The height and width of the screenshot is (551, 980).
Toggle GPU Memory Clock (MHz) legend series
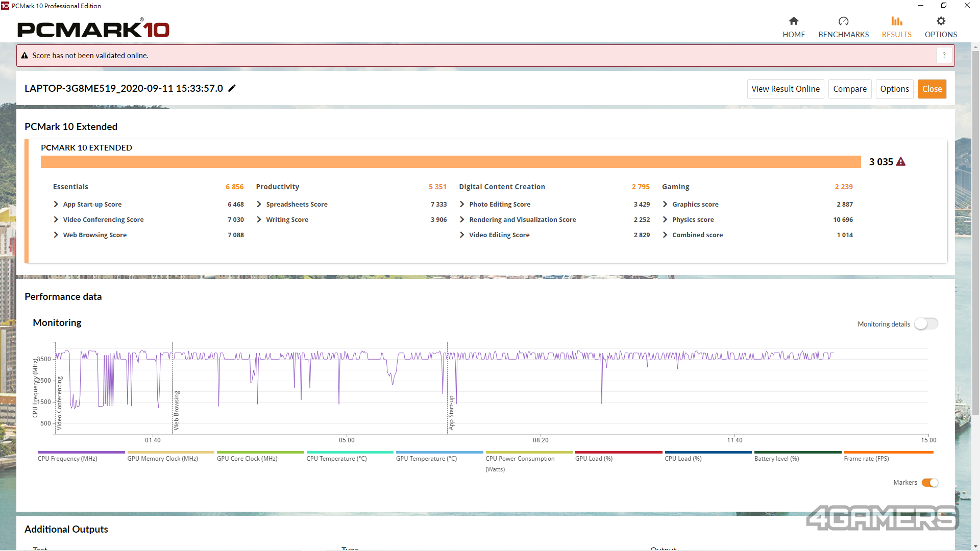tap(170, 457)
